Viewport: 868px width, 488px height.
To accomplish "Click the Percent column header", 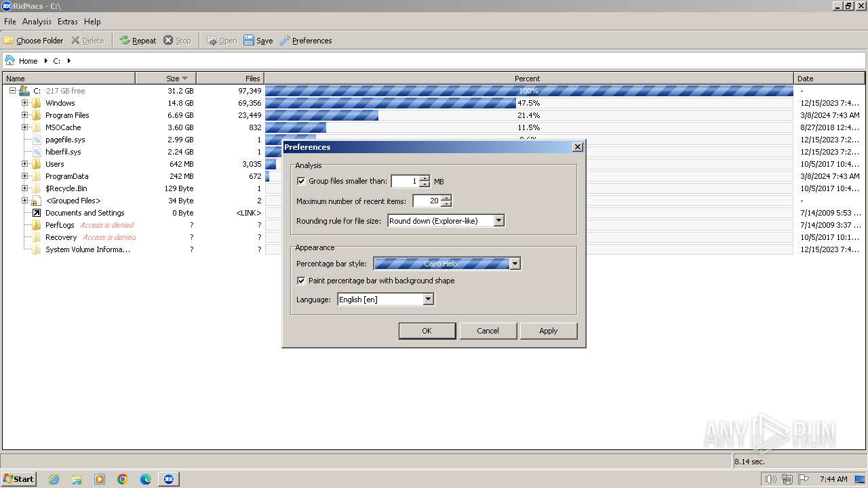I will point(528,79).
